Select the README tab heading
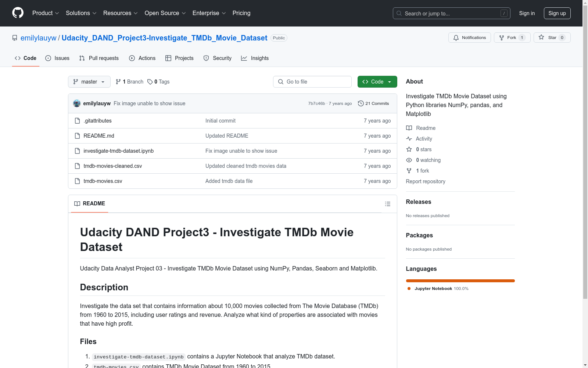Image resolution: width=588 pixels, height=368 pixels. (x=90, y=204)
